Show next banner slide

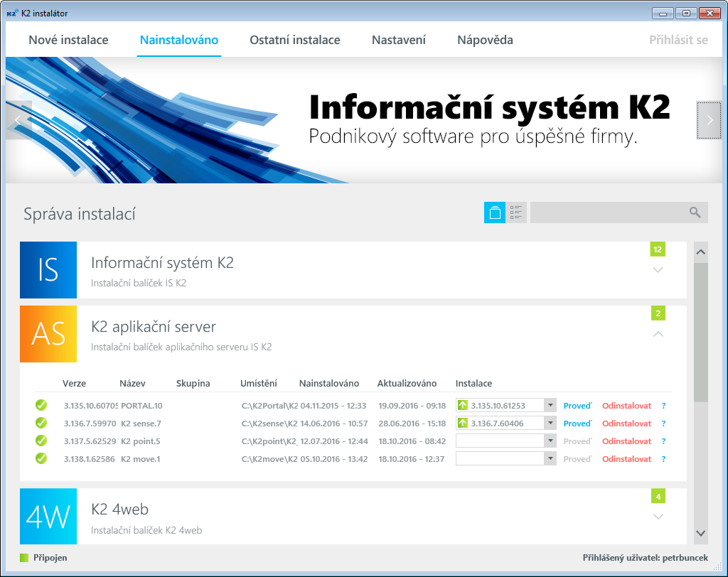[x=709, y=120]
